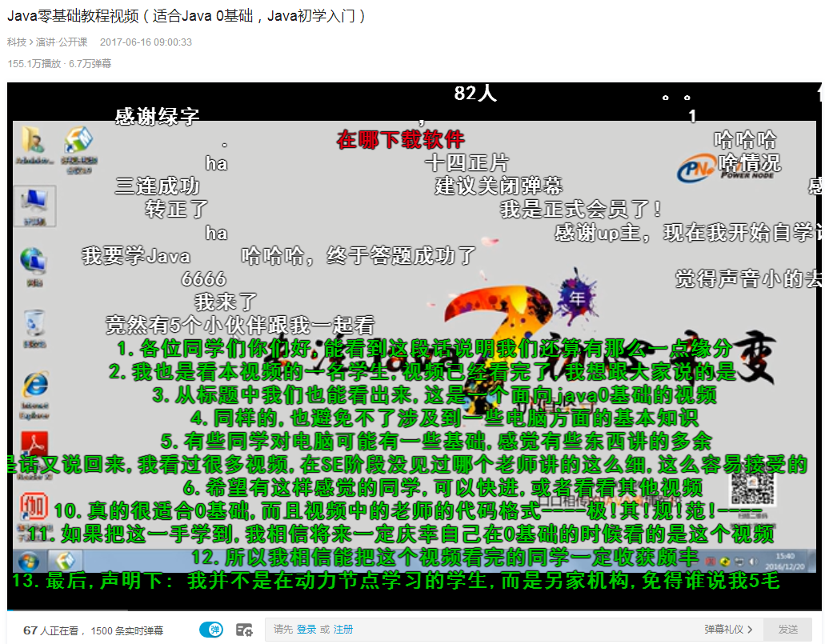Click the Internet Explorer desktop icon

point(34,388)
